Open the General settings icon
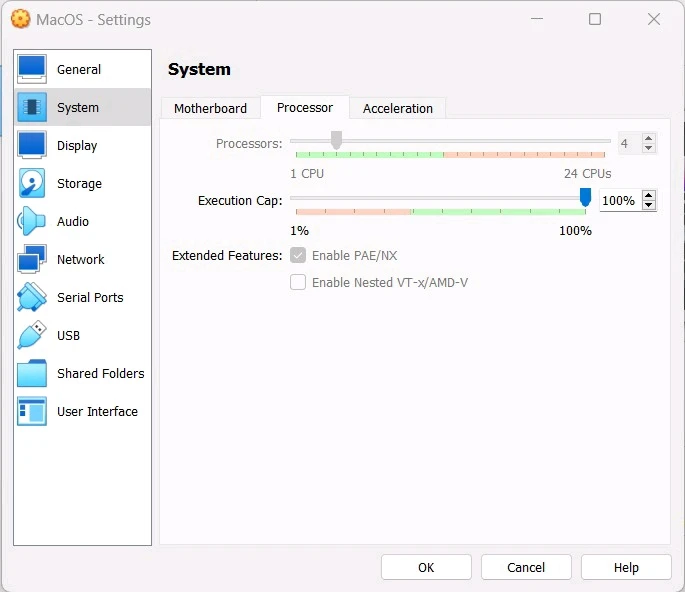Screen dimensions: 685x592 tap(31, 69)
